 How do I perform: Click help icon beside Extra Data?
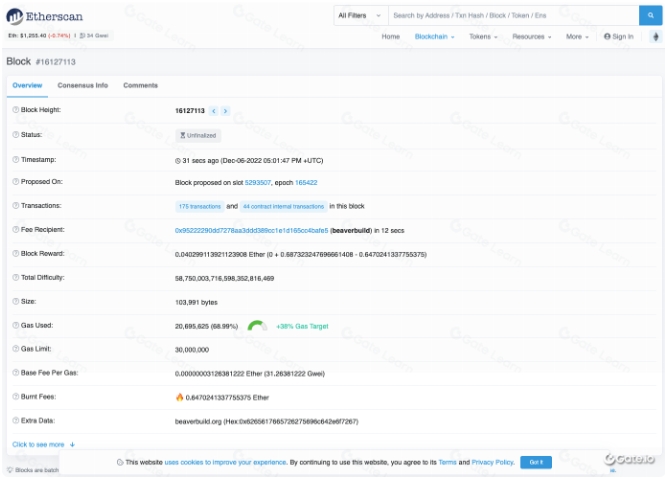click(16, 421)
